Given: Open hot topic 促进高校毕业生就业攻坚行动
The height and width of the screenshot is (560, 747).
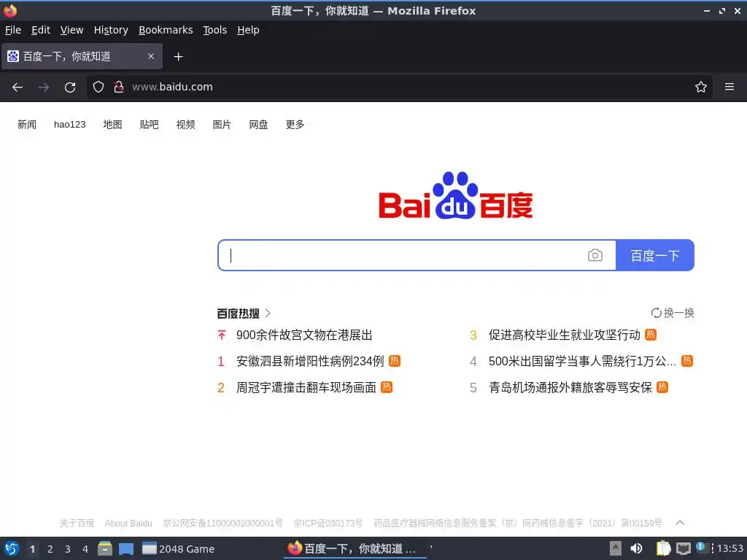Looking at the screenshot, I should [x=565, y=335].
